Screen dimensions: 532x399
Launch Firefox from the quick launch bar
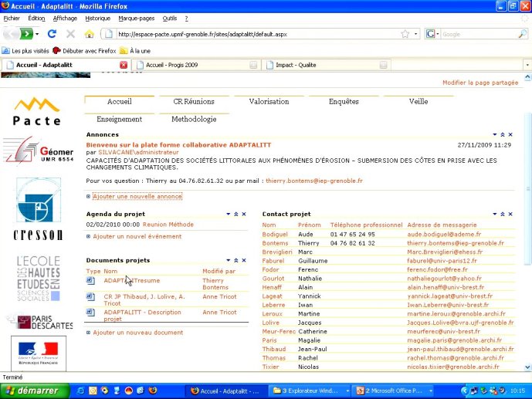pos(153,391)
